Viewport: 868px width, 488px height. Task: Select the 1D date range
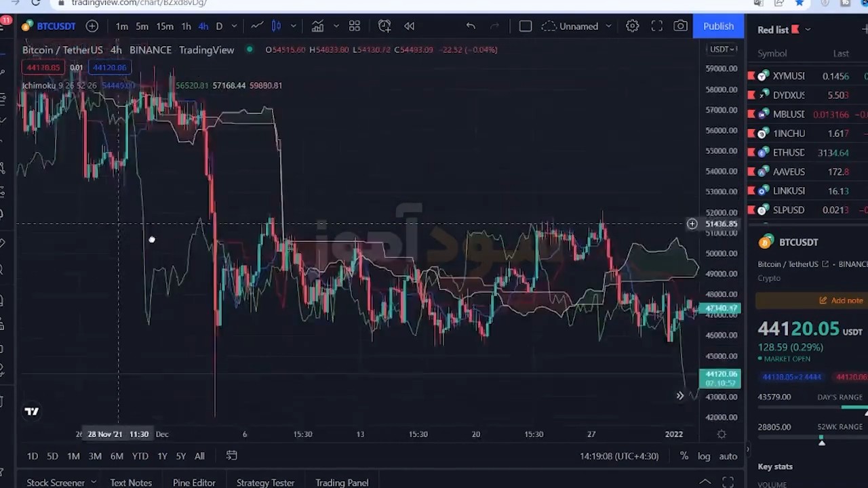[x=33, y=456]
